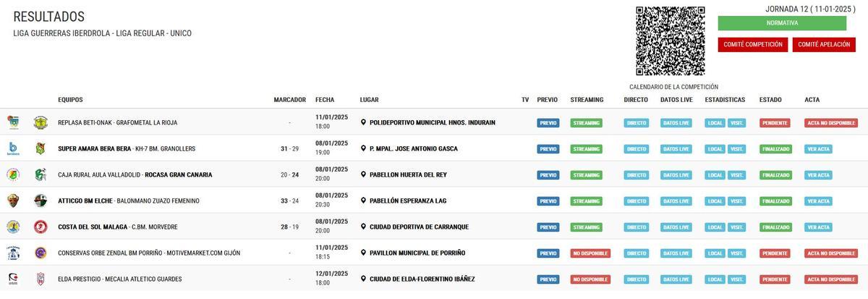Click the Atticgo BM Elche team logo
Viewport: 868px width, 299px height.
point(13,201)
